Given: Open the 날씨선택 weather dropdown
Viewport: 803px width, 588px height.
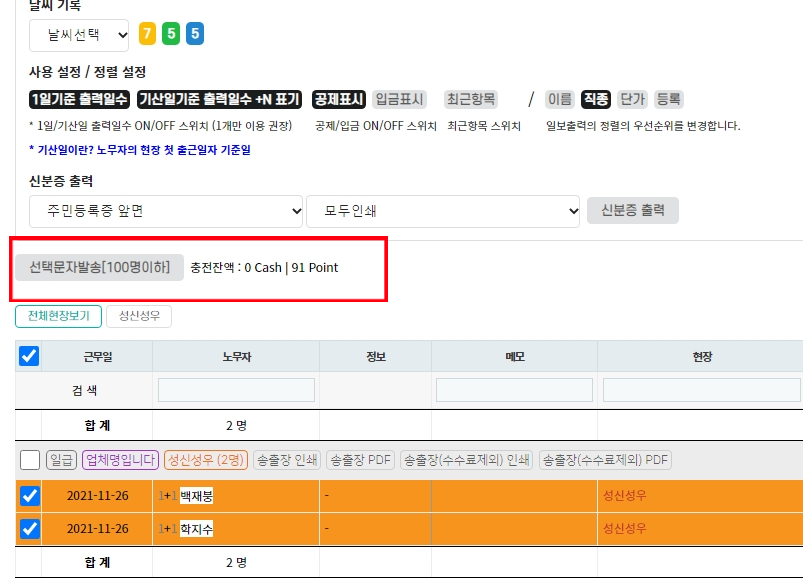Looking at the screenshot, I should 80,35.
